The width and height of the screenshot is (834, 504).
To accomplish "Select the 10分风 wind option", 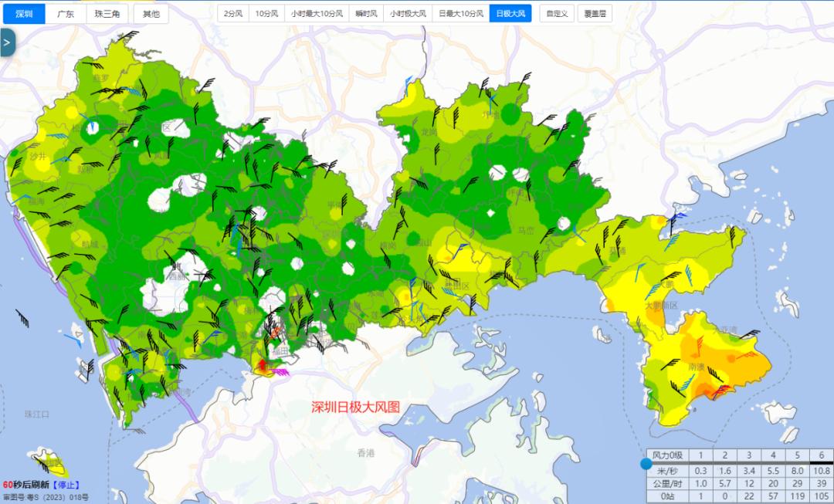I will click(266, 14).
